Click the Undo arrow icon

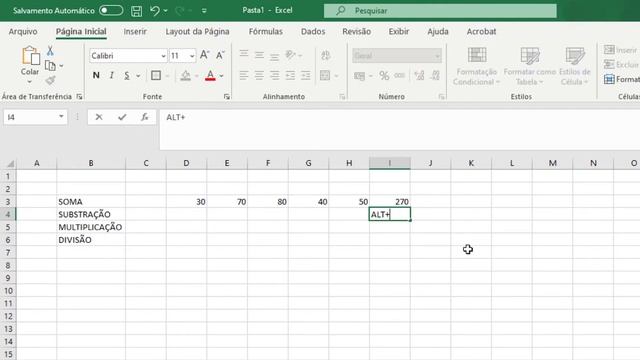pos(154,10)
